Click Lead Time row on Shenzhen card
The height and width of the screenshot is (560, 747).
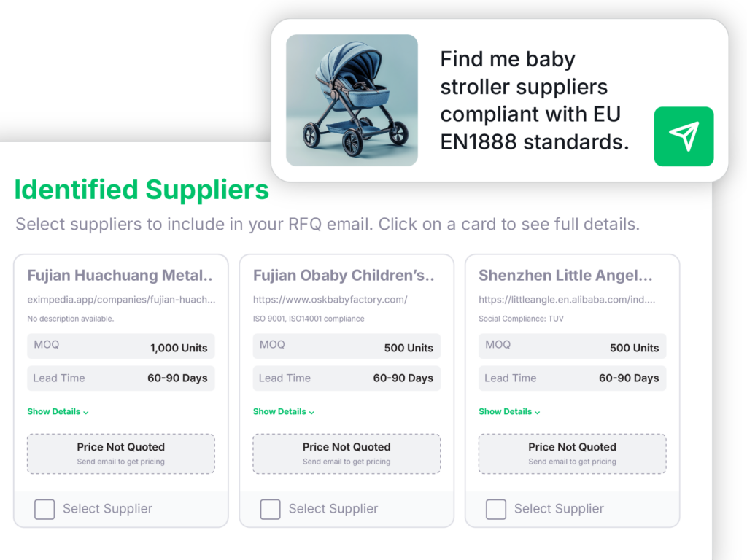coord(573,378)
